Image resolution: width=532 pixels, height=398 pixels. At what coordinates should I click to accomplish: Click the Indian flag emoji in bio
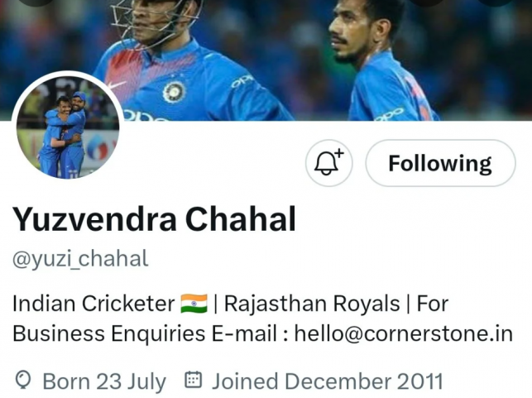(x=194, y=304)
